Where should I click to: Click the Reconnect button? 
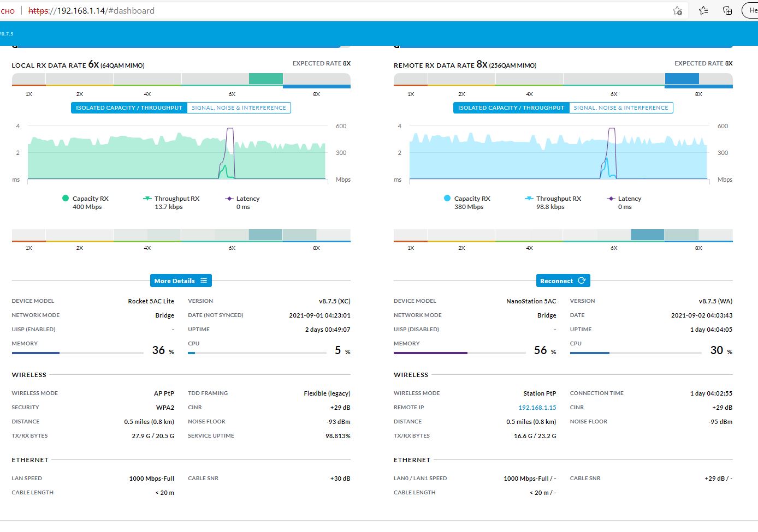tap(563, 280)
